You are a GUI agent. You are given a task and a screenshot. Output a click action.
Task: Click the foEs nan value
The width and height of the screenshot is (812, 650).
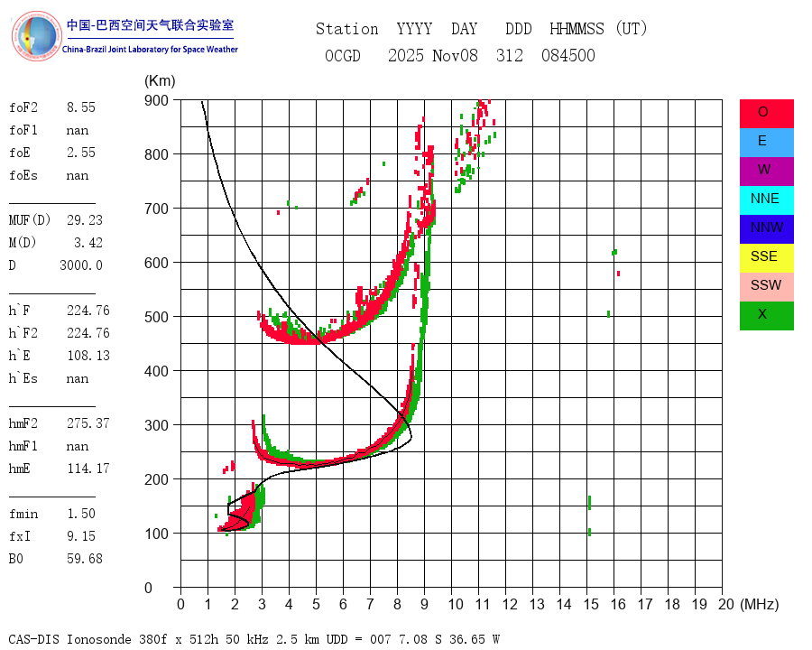click(x=78, y=176)
